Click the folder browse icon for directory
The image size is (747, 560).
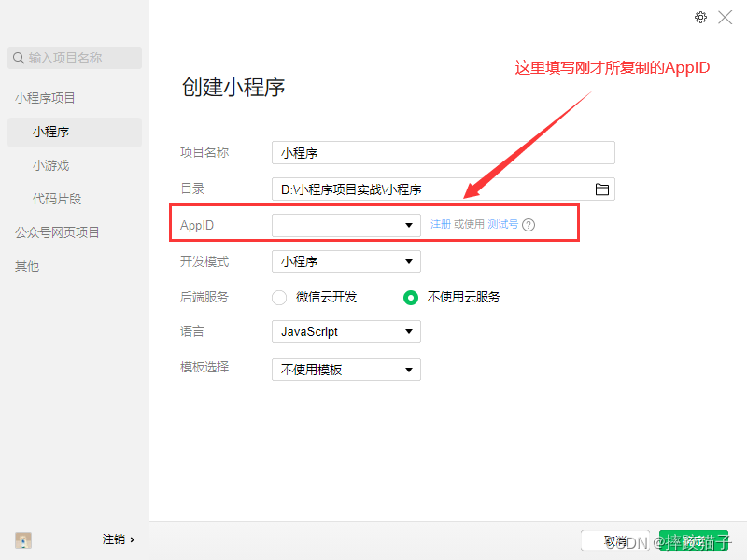[602, 189]
